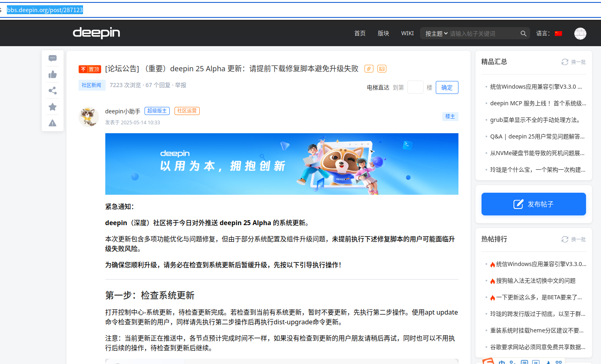Click the attachment paperclip icon beside post title
Viewport: 601px width, 364px height.
pyautogui.click(x=369, y=69)
